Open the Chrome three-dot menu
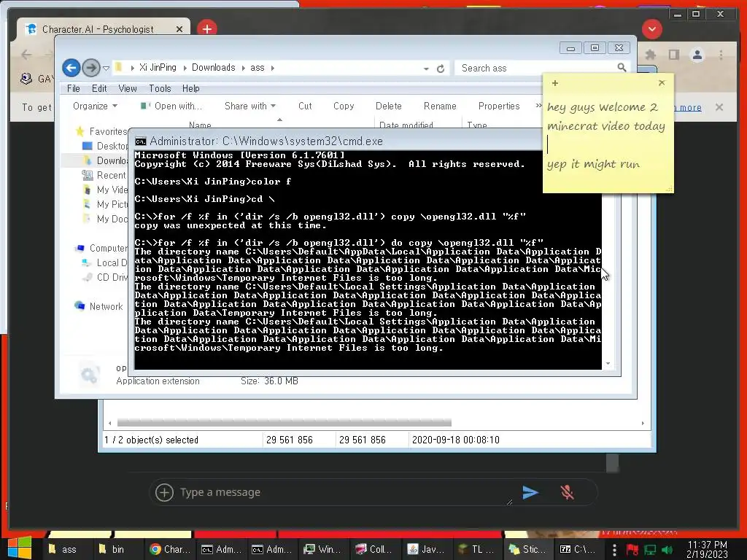Image resolution: width=747 pixels, height=560 pixels. 721,55
